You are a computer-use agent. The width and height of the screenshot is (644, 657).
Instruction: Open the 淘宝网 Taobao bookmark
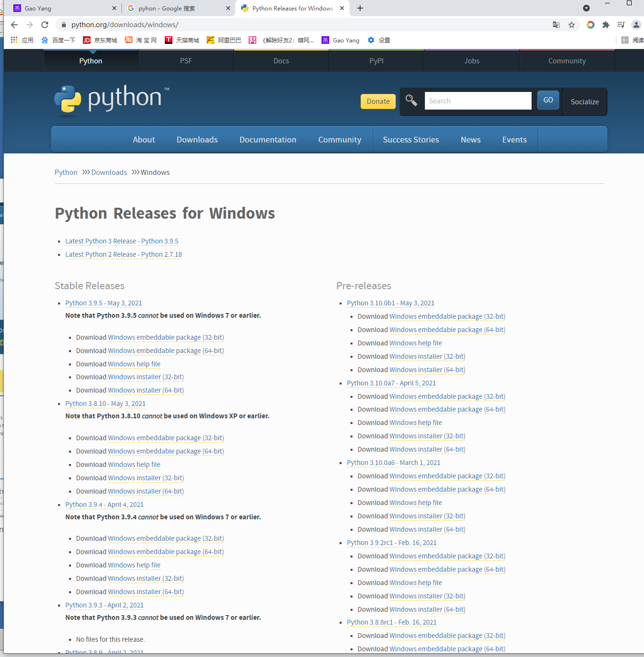pyautogui.click(x=141, y=40)
